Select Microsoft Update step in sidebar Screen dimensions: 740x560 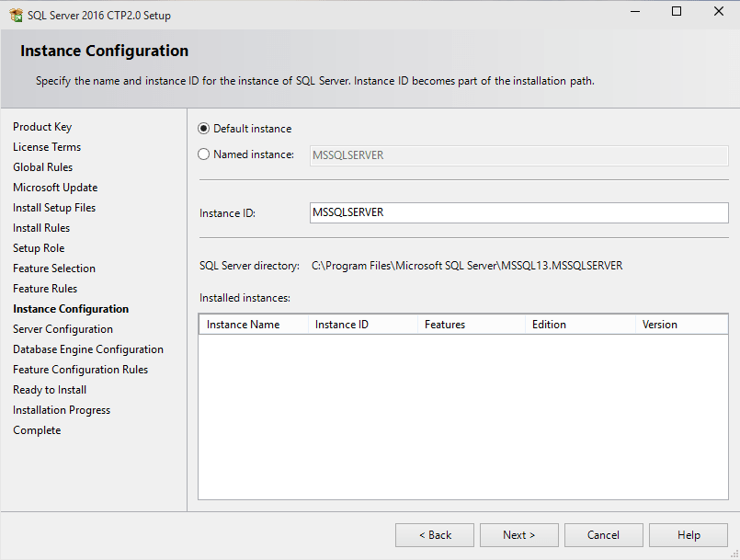pos(55,188)
